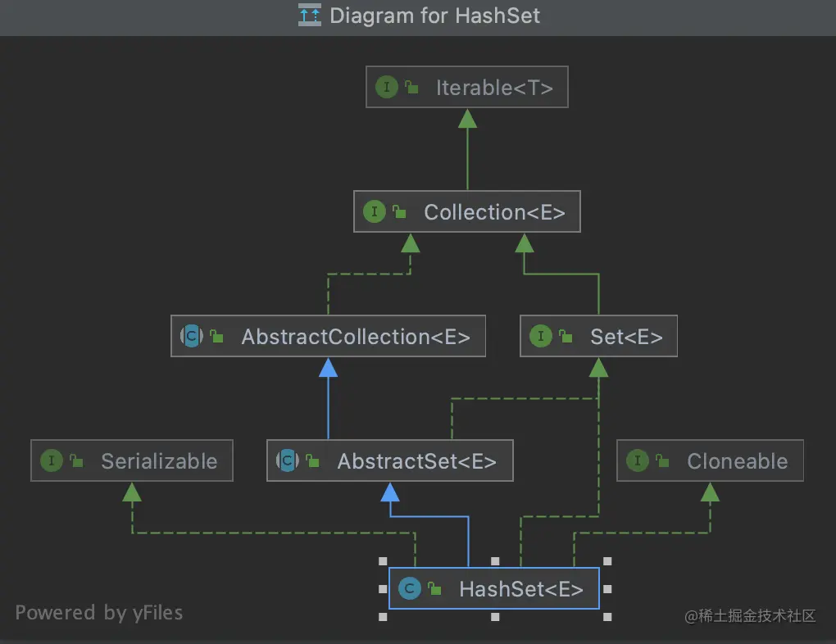836x644 pixels.
Task: Click the interface icon on Cloneable node
Action: (x=638, y=460)
